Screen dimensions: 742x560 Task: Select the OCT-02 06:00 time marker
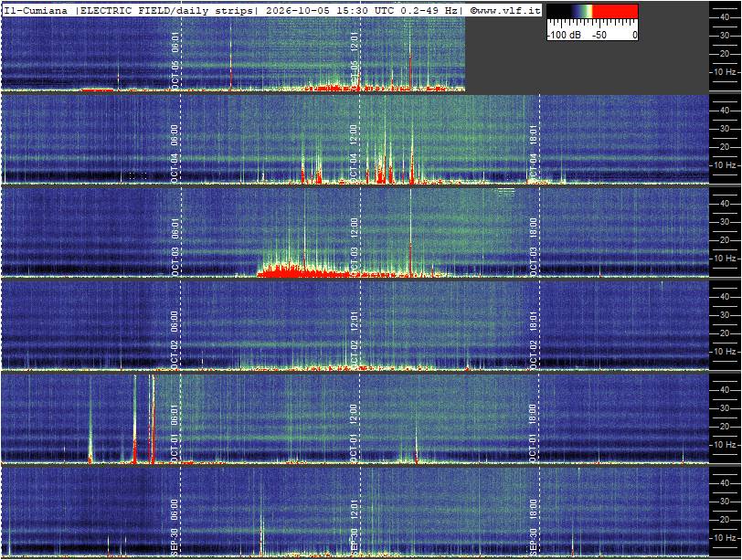tap(175, 340)
